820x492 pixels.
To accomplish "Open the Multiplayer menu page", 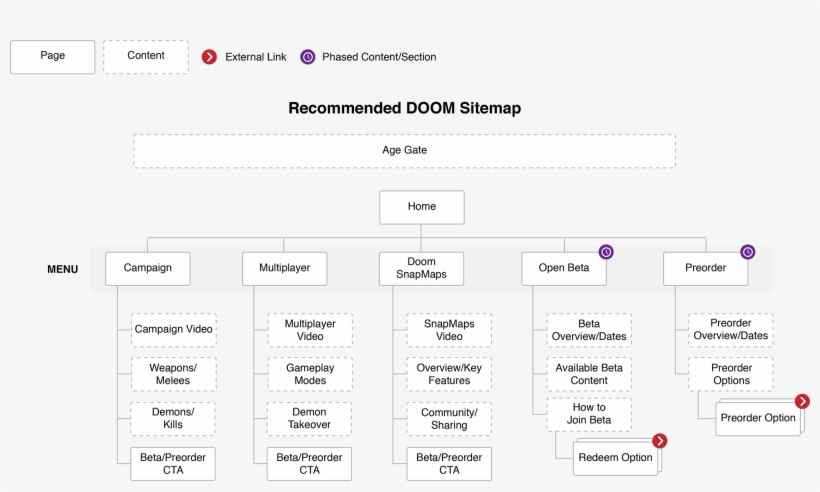I will coord(284,268).
